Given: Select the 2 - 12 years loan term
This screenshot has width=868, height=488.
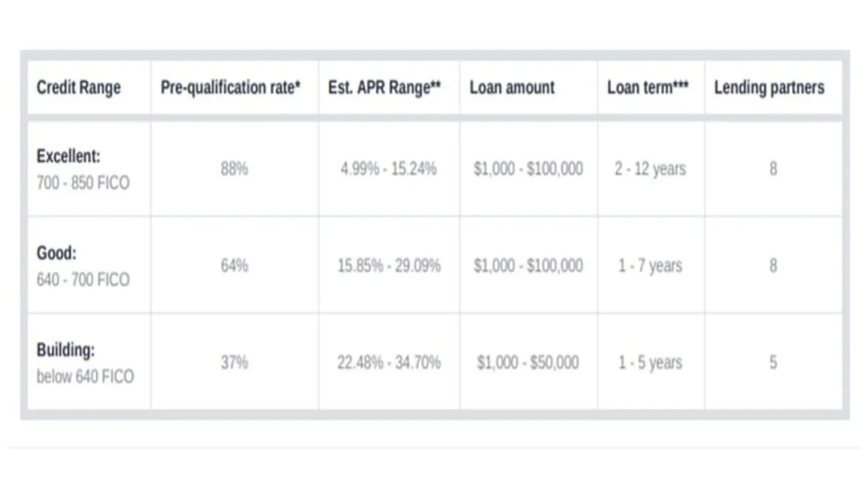Looking at the screenshot, I should pos(650,169).
